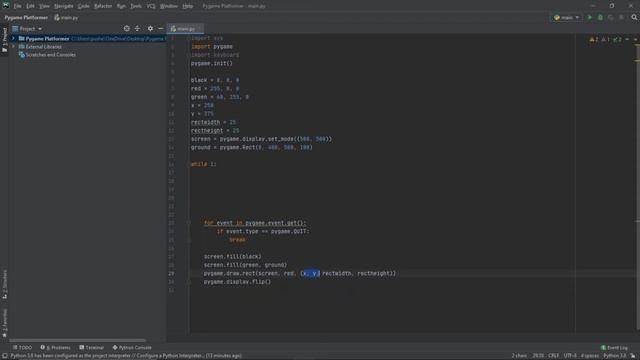This screenshot has width=640, height=360.
Task: Toggle the Project side tool window button
Action: click(4, 40)
